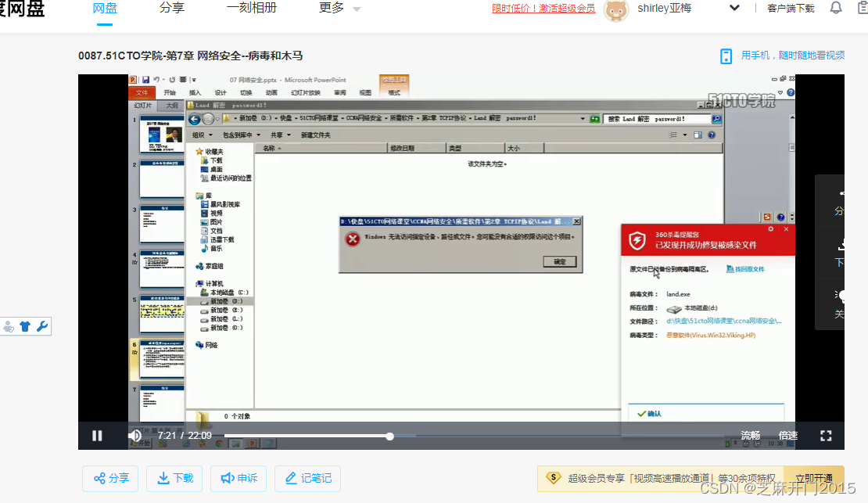Open the 组织 dropdown in Explorer

coord(202,135)
